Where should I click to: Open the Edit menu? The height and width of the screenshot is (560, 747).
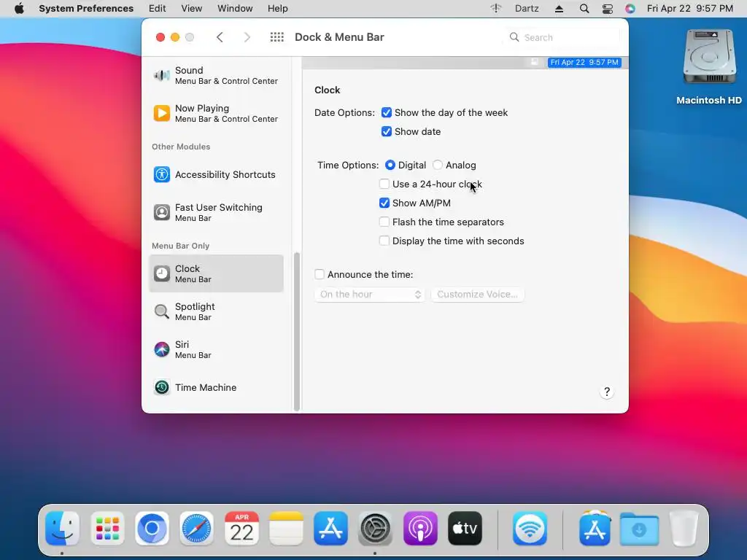coord(158,9)
